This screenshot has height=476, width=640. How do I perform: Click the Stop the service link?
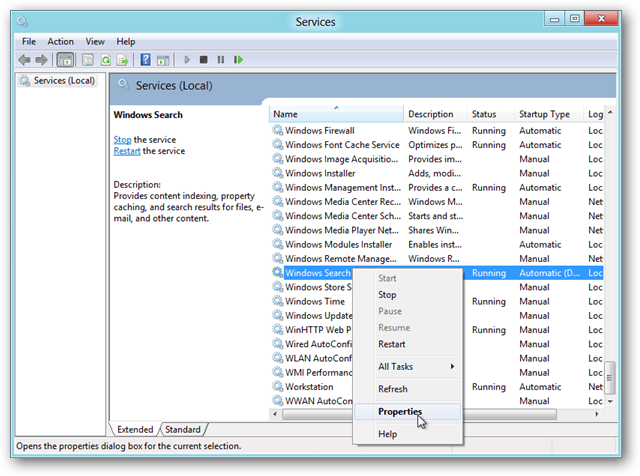122,140
